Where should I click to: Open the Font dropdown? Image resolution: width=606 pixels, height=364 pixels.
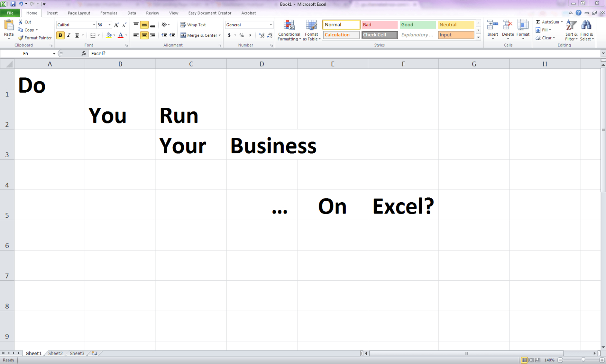(x=94, y=25)
